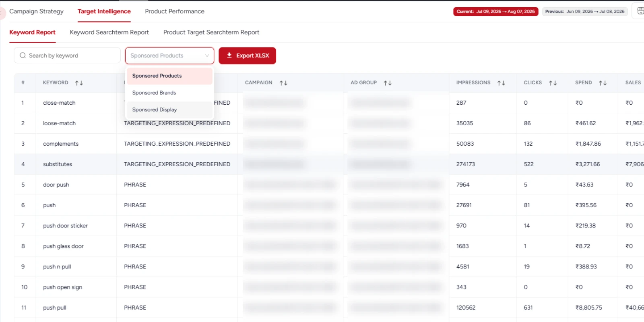This screenshot has height=322, width=644.
Task: Switch to Keyword Report sub-tab
Action: [x=32, y=32]
